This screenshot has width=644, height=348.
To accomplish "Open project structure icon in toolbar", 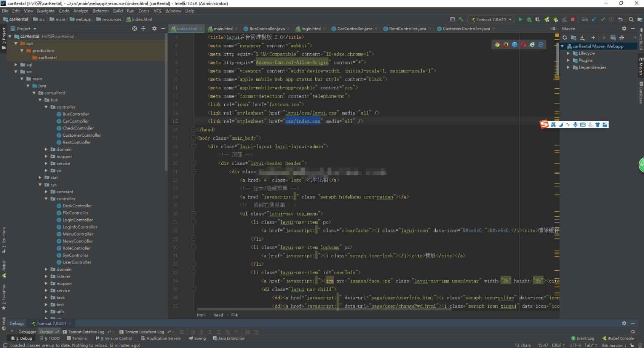I will point(640,19).
